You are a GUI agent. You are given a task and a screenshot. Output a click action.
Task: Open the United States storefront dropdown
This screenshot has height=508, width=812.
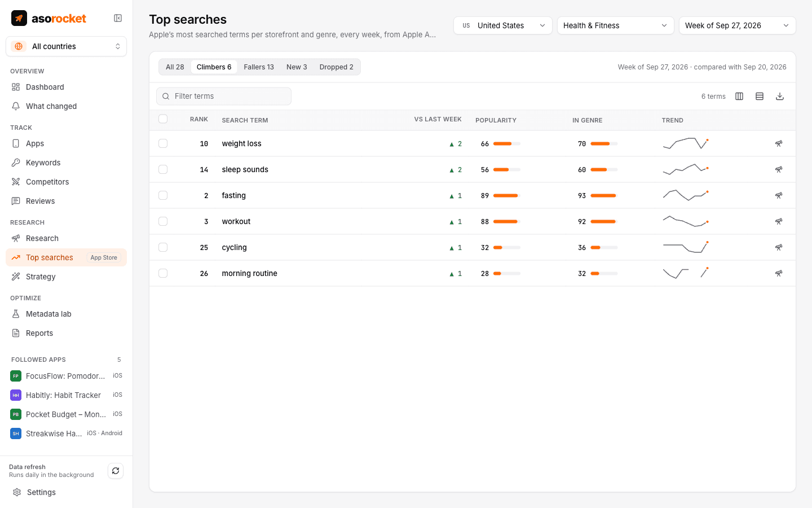(503, 25)
